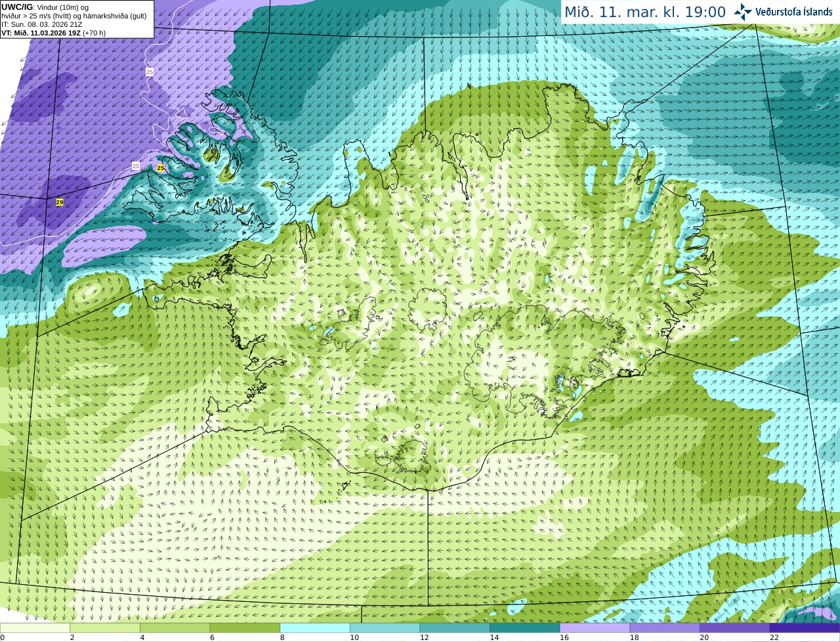Click the scale value 4 on legend
840x642 pixels.
(142, 637)
